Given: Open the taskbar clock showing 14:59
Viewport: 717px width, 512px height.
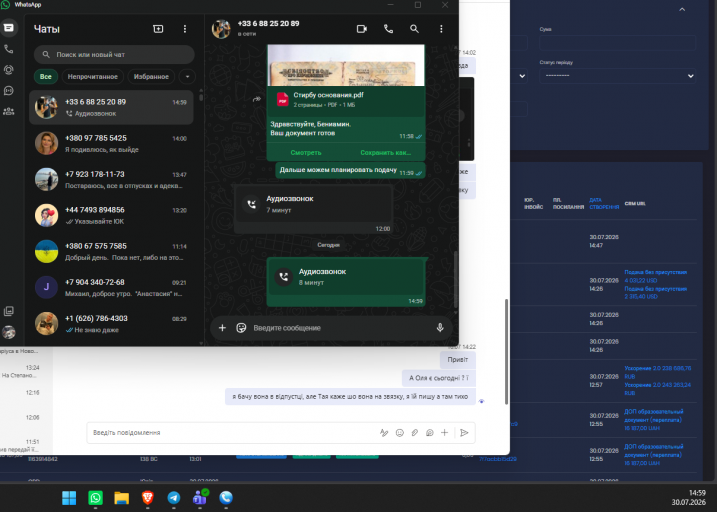Looking at the screenshot, I should click(688, 497).
